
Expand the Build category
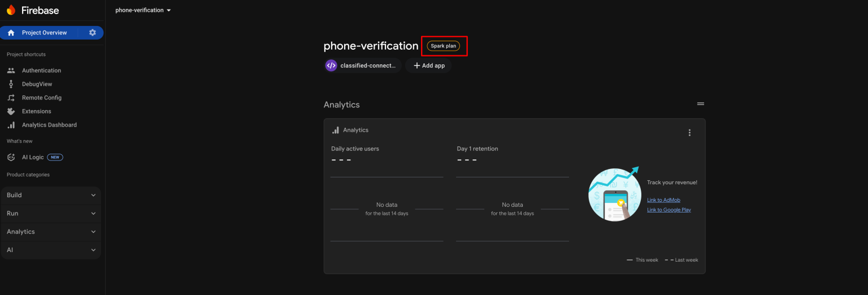(x=51, y=195)
